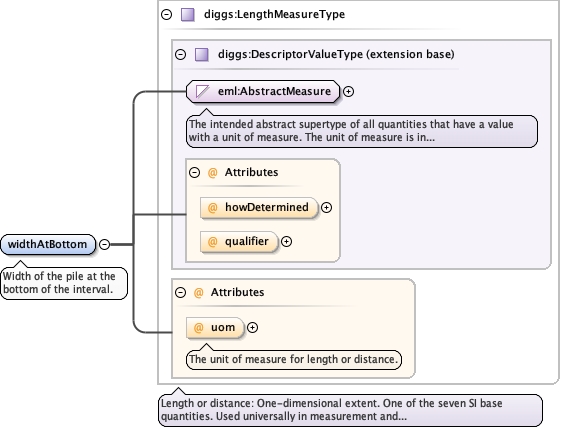Click the @ icon on howDetermined
Image resolution: width=561 pixels, height=430 pixels.
213,207
